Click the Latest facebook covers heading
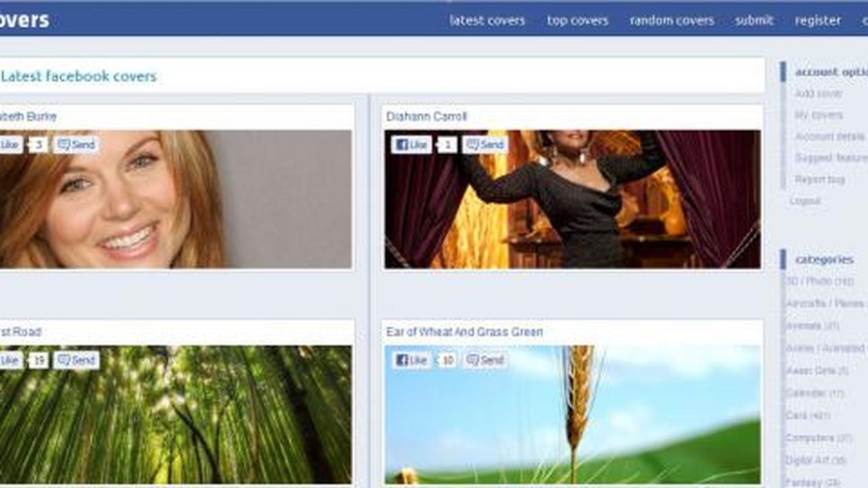 (79, 76)
